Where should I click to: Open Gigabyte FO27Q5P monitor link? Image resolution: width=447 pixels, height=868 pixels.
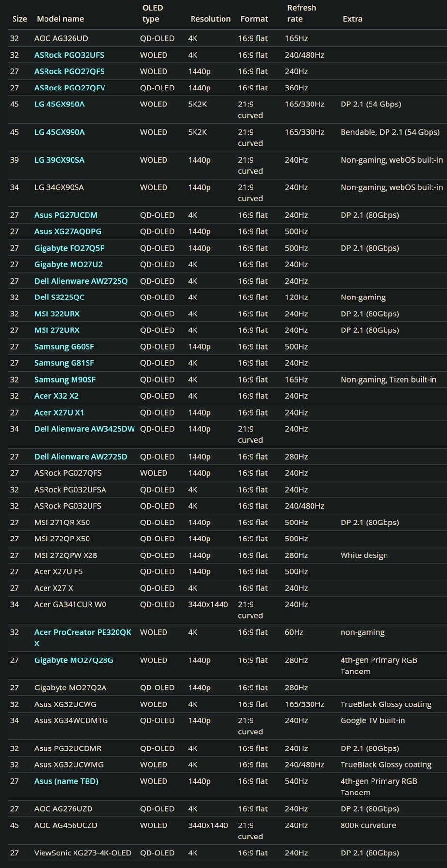point(70,248)
